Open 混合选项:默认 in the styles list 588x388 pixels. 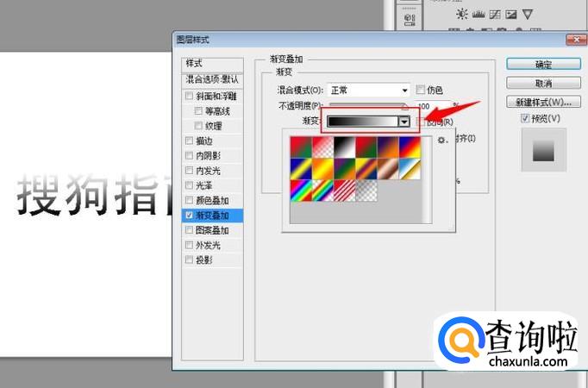click(x=212, y=79)
